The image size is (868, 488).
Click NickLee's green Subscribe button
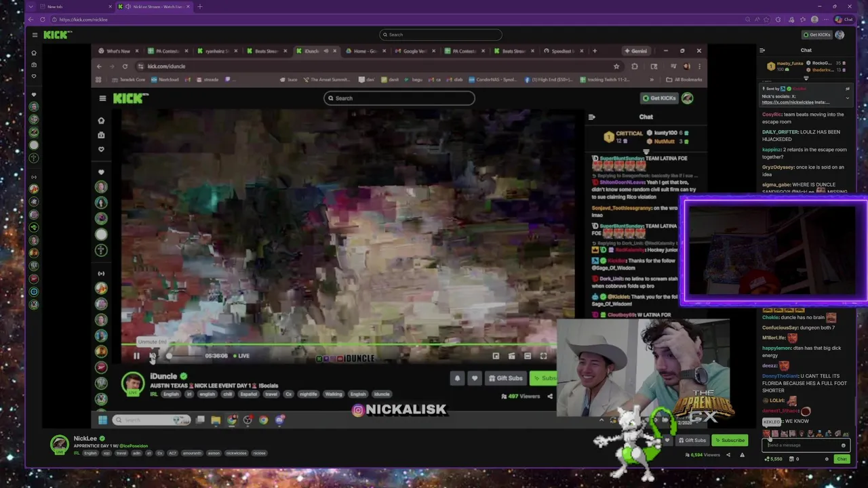pos(730,440)
